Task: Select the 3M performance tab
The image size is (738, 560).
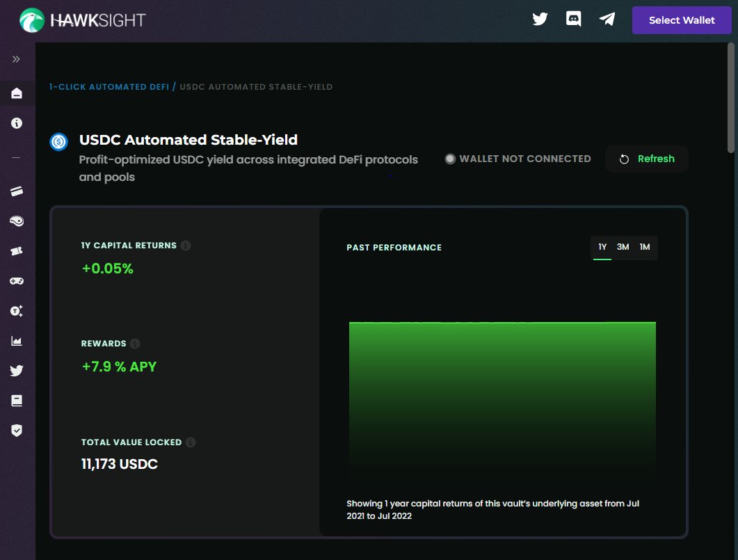Action: coord(623,247)
